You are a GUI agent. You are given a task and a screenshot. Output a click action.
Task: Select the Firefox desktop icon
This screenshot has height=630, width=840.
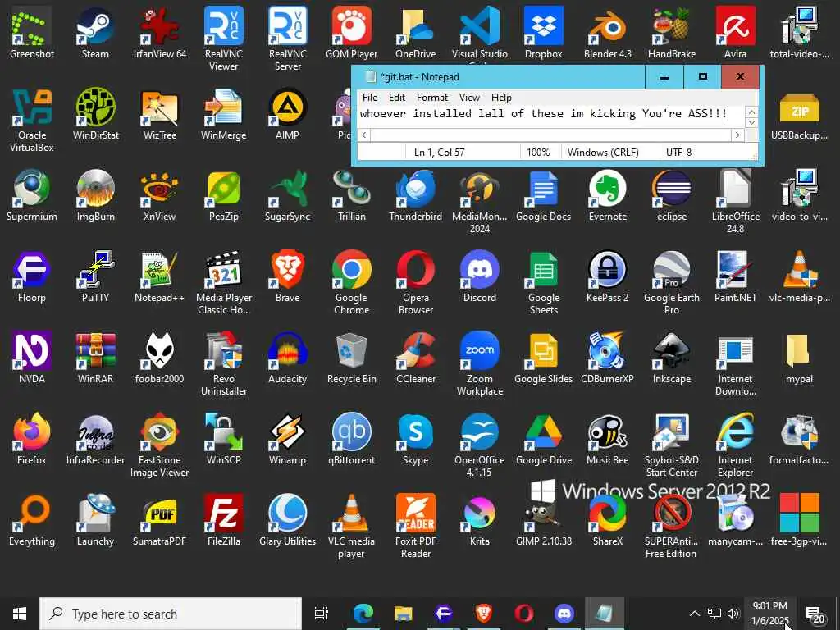click(x=32, y=439)
